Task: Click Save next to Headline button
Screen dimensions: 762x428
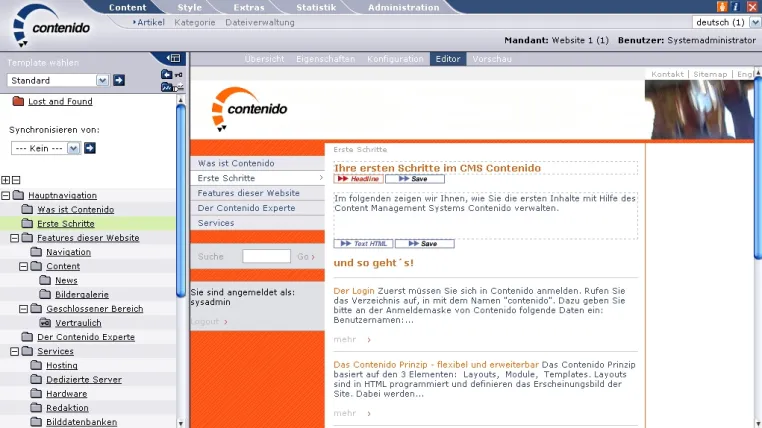Action: tap(415, 179)
